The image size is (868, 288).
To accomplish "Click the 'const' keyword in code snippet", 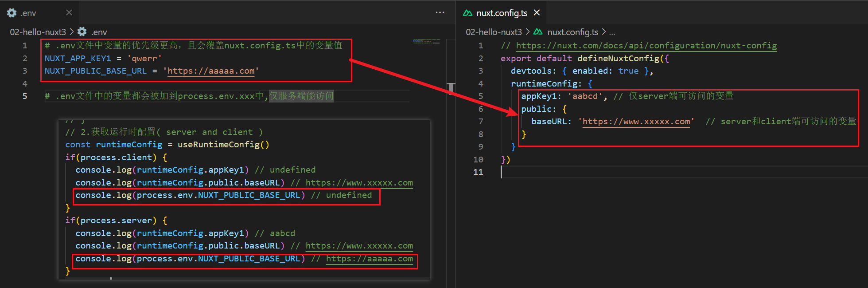I will pos(78,145).
